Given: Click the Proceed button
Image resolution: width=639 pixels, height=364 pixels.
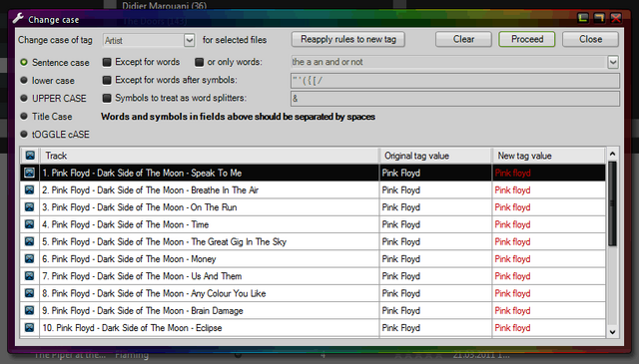Looking at the screenshot, I should [527, 39].
